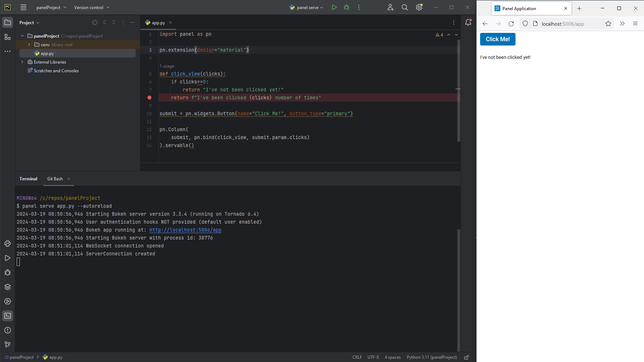The width and height of the screenshot is (644, 362).
Task: Select opened file in Project tree
Action: click(95, 22)
